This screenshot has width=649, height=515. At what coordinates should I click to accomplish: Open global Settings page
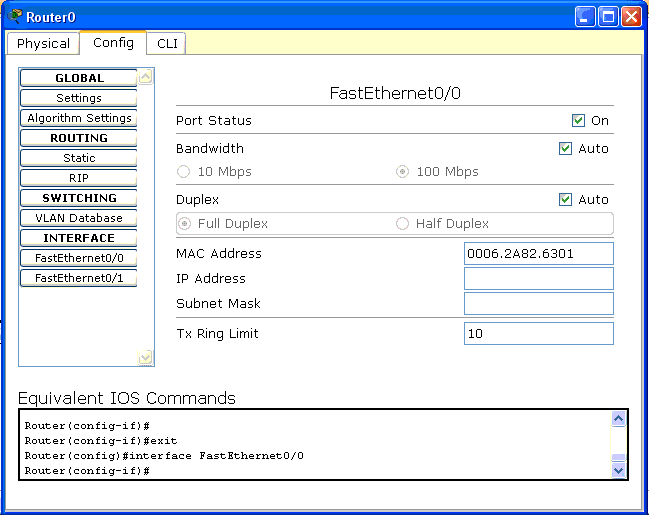(79, 98)
